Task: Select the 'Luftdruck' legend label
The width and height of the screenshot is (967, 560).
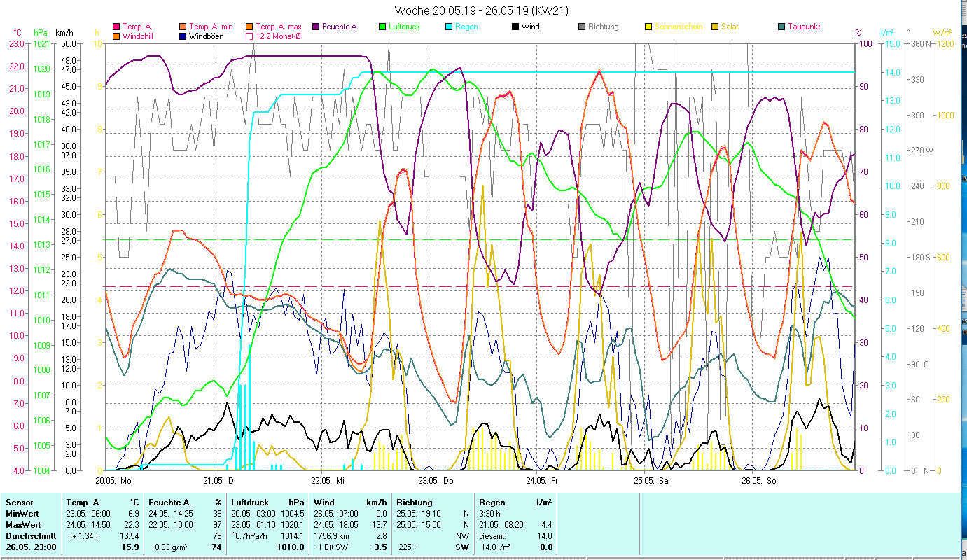Action: pos(405,27)
